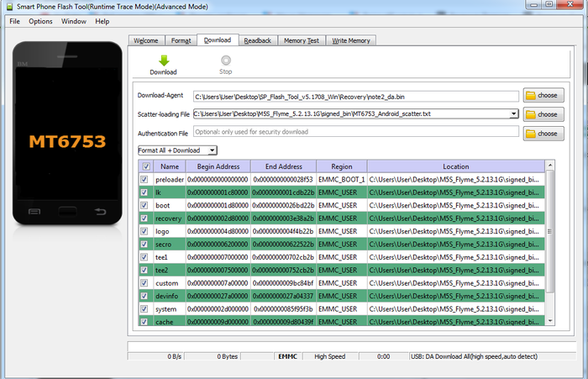Click the green Download arrow icon
Image resolution: width=588 pixels, height=379 pixels.
click(164, 61)
